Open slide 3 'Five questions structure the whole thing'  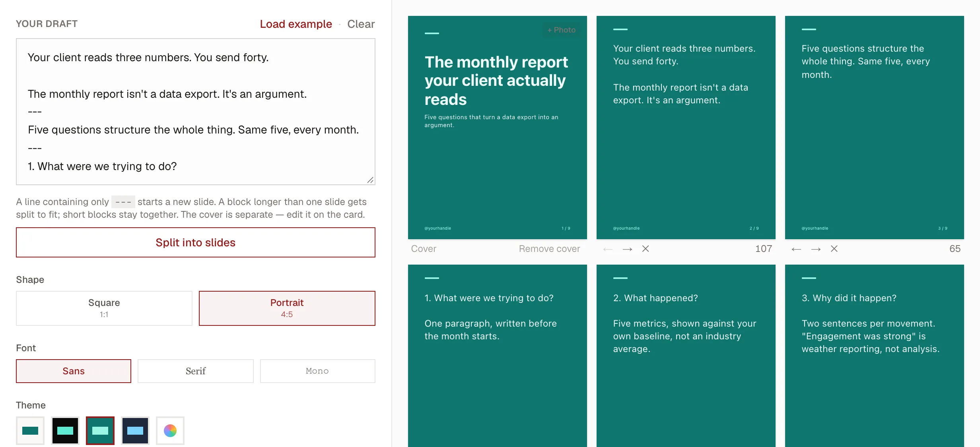click(x=875, y=128)
